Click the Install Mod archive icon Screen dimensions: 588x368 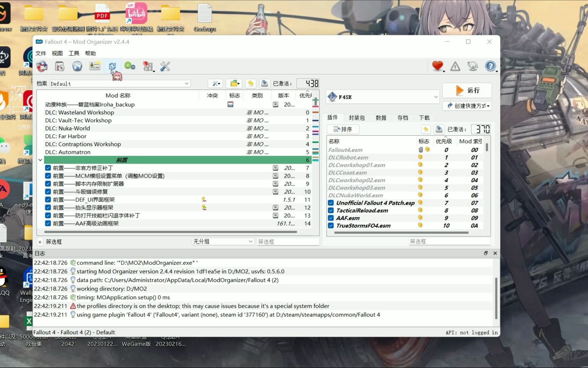pyautogui.click(x=42, y=66)
